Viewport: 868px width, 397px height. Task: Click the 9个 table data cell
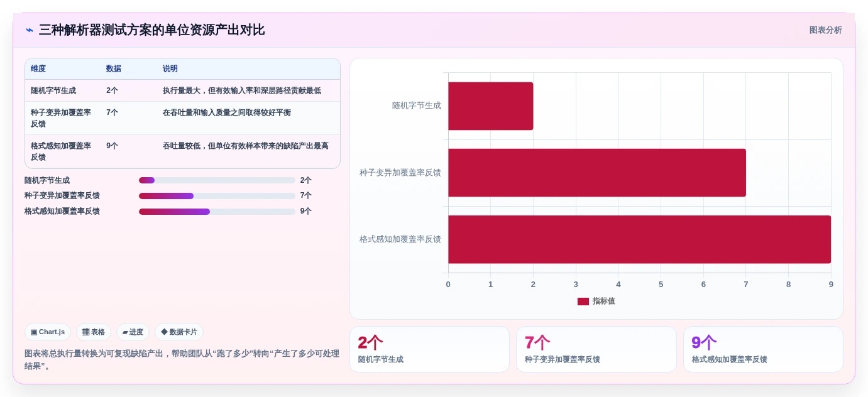(x=129, y=151)
